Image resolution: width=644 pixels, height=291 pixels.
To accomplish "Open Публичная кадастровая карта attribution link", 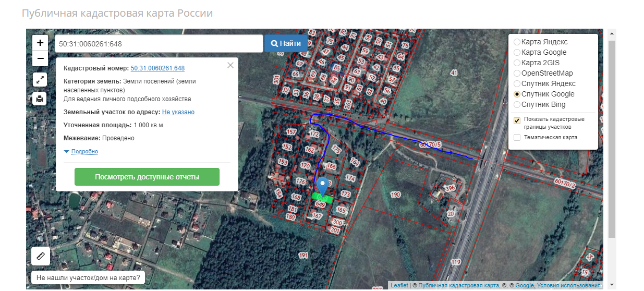I will click(458, 286).
